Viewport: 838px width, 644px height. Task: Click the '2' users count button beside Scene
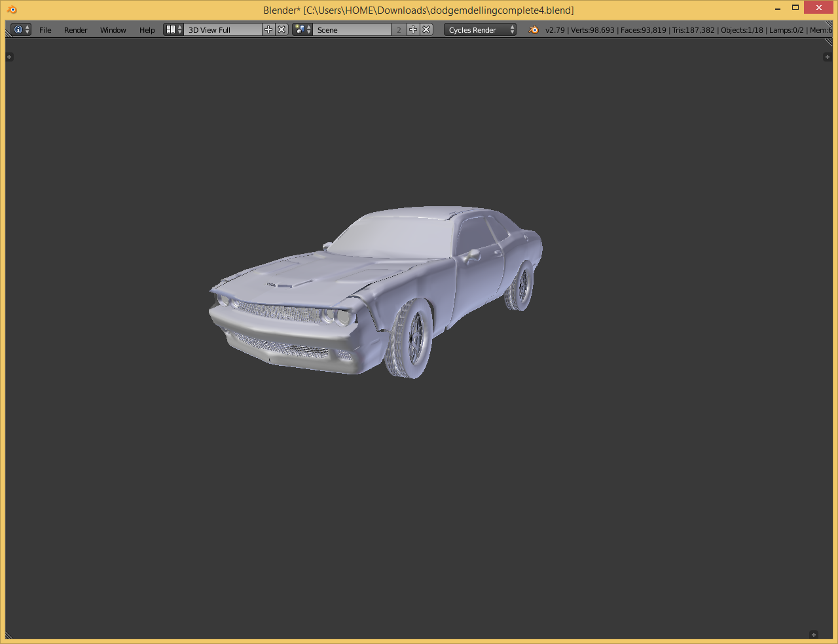[398, 29]
